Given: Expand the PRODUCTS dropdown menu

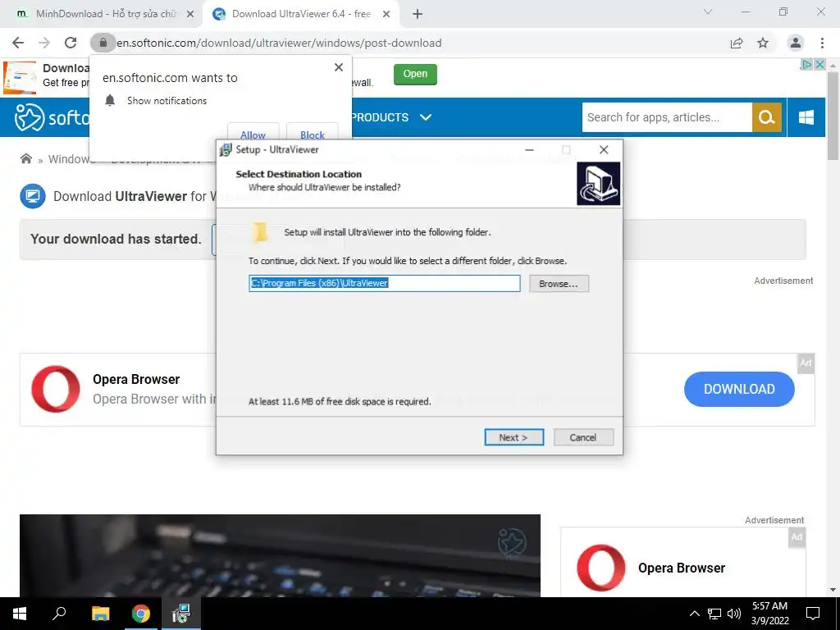Looking at the screenshot, I should pyautogui.click(x=391, y=117).
